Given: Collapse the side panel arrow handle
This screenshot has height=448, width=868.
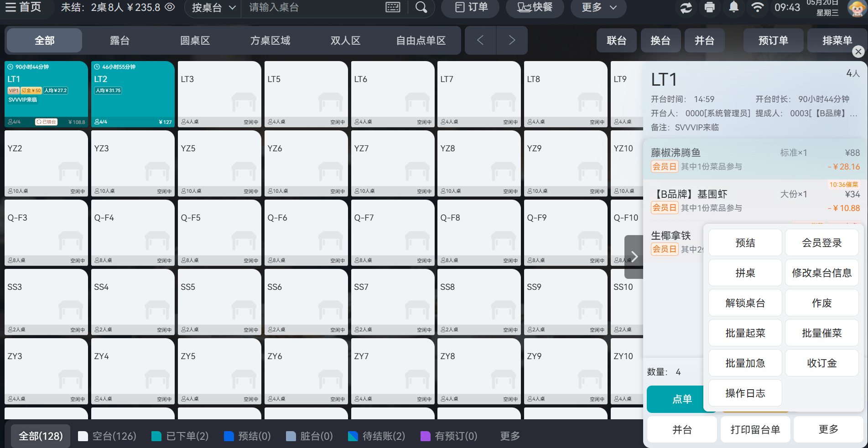Looking at the screenshot, I should (x=634, y=257).
